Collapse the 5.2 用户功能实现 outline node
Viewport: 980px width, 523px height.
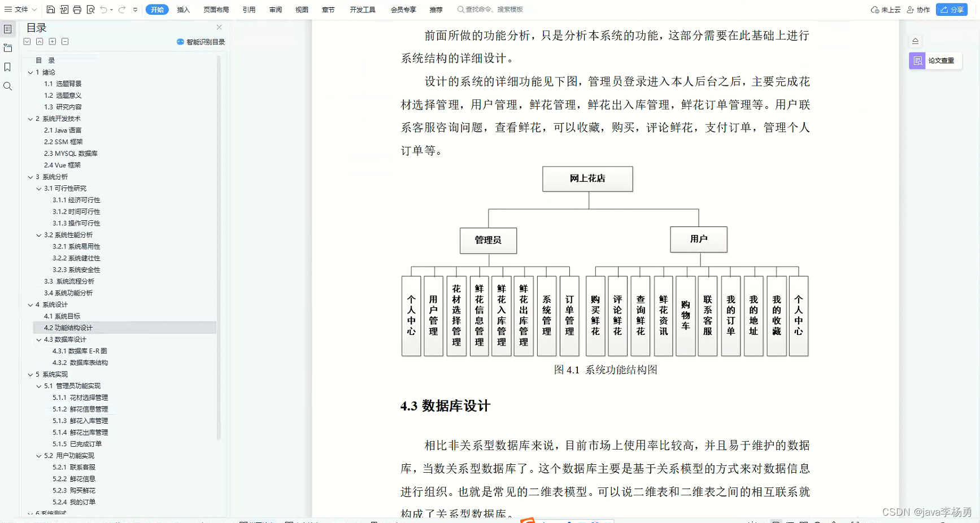[x=39, y=456]
